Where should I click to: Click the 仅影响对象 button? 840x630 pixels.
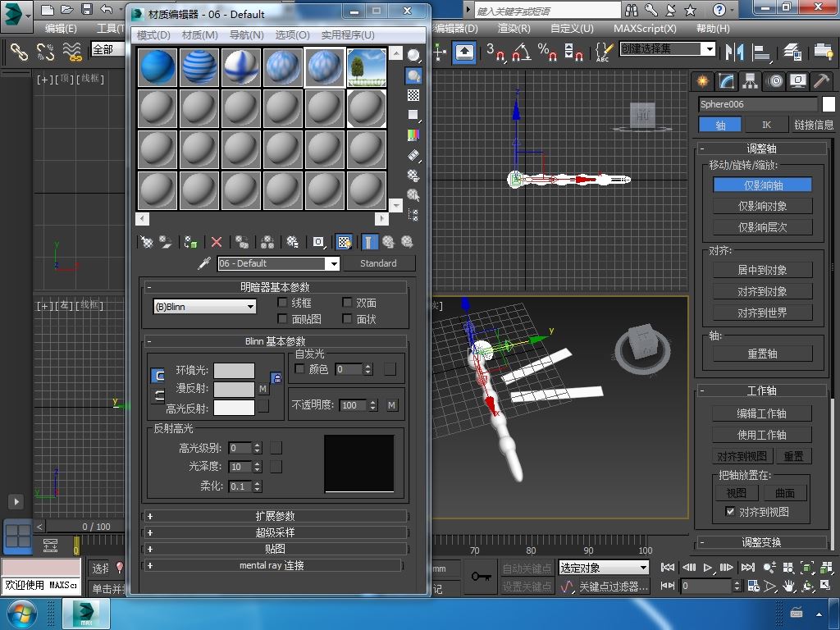762,207
